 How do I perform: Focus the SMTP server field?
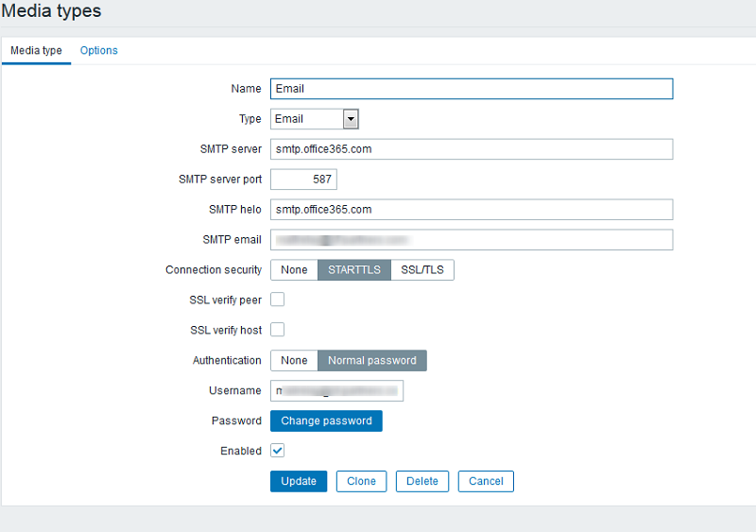471,149
